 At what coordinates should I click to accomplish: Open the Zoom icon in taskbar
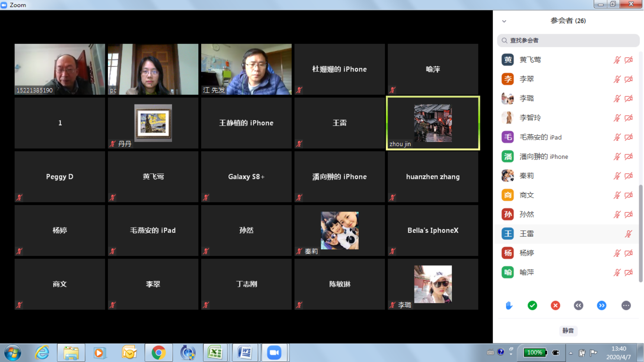274,352
